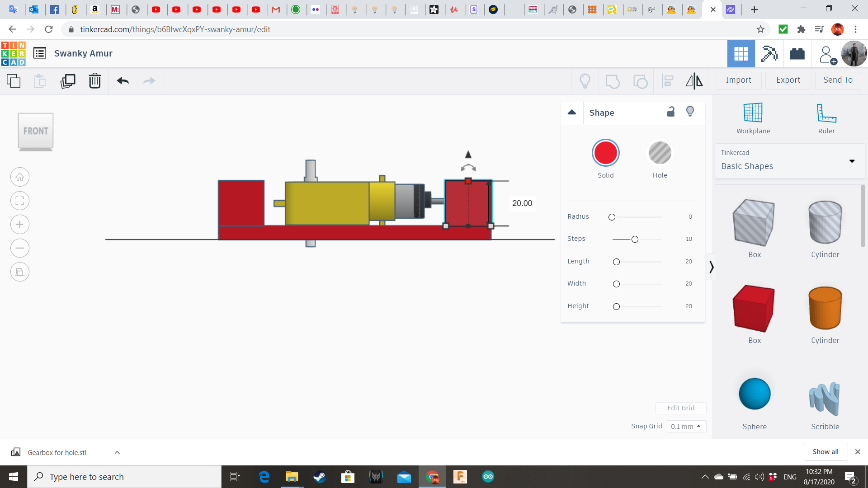
Task: Click Fit all in view icon
Action: [20, 201]
